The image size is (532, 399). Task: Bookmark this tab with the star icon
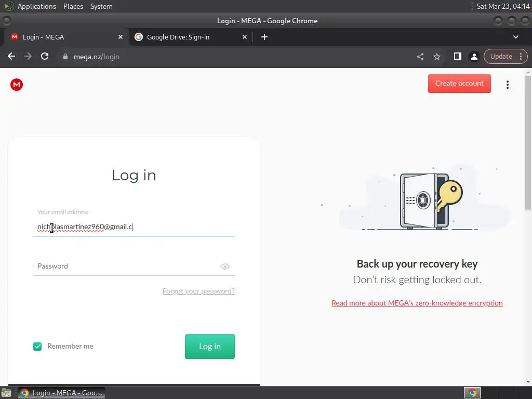(x=436, y=57)
